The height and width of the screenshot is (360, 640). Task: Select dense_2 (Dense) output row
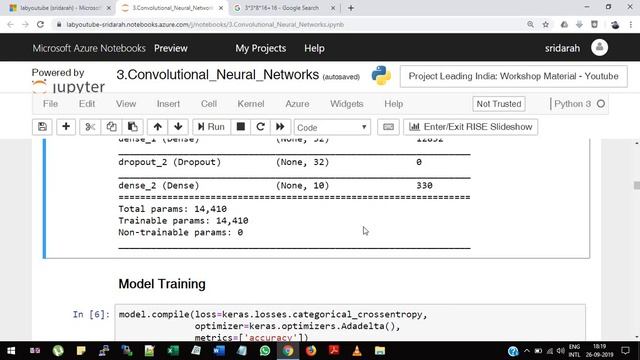click(276, 185)
